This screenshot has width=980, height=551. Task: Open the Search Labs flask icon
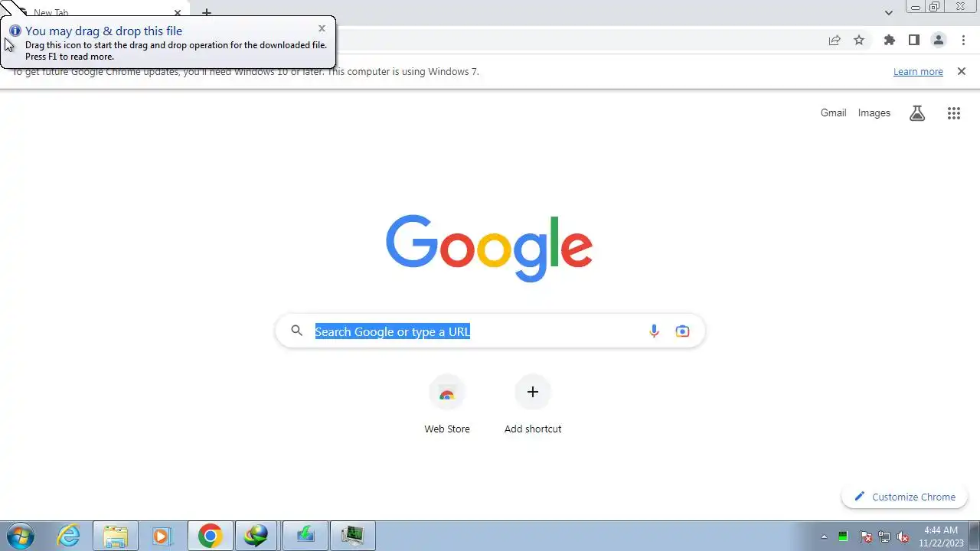(x=917, y=113)
